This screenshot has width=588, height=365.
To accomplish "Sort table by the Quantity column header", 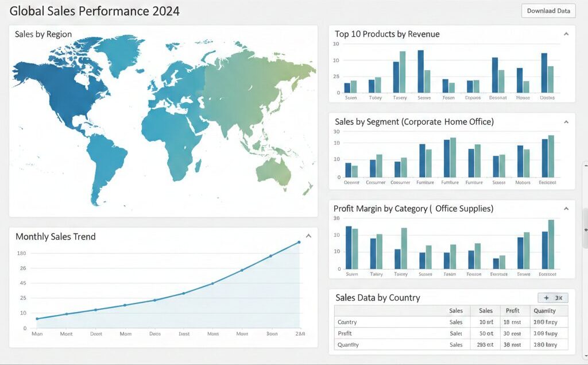I will tap(544, 311).
